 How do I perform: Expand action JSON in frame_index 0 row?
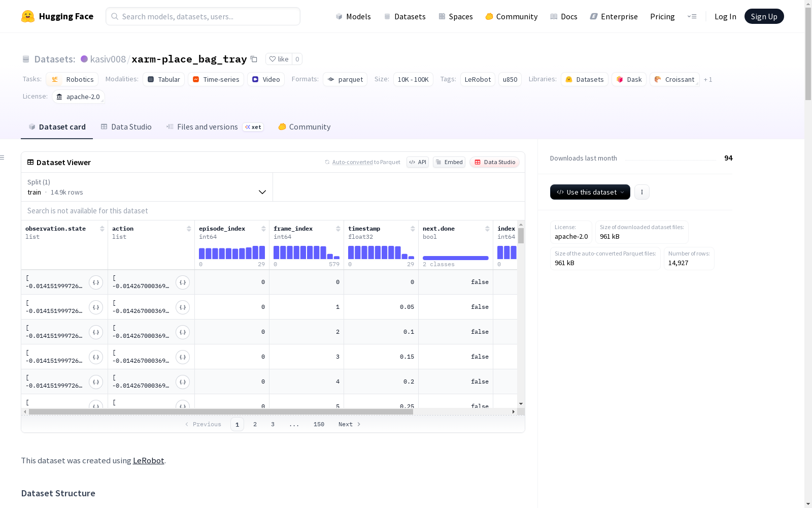183,282
